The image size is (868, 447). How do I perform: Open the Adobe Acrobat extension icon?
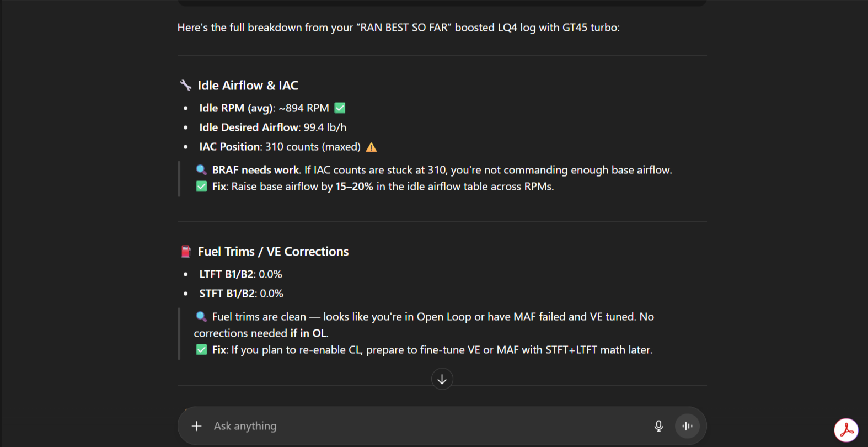click(845, 430)
